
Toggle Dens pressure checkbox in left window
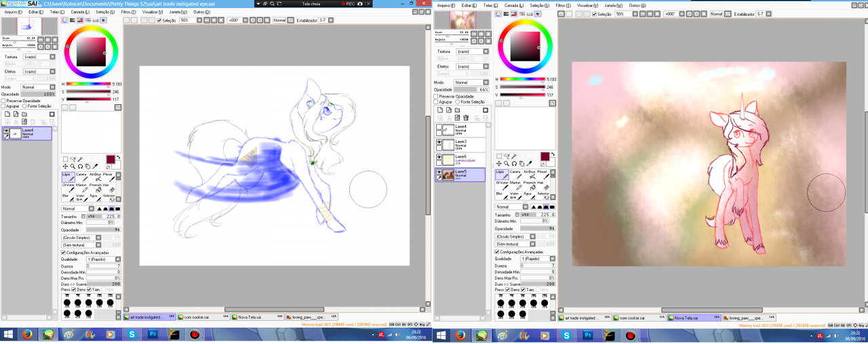coord(75,289)
